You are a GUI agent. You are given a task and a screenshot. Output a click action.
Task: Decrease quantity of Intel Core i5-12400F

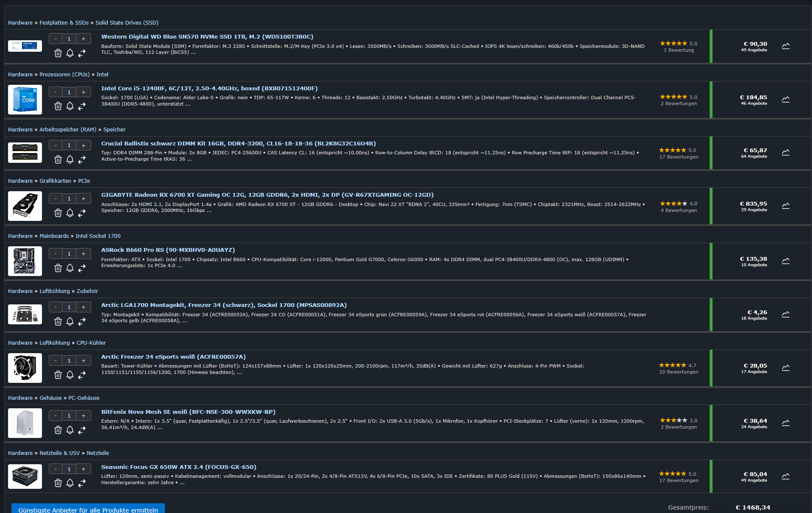[x=56, y=92]
